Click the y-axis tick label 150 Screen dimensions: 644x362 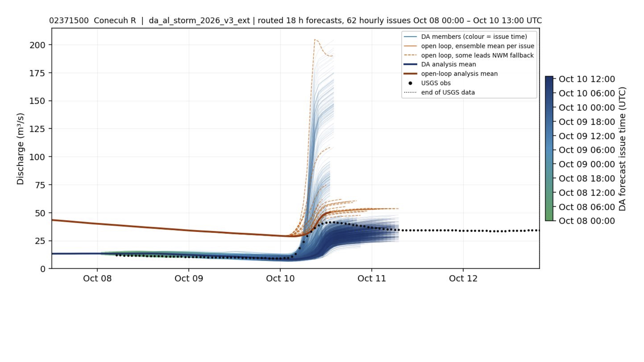point(37,101)
